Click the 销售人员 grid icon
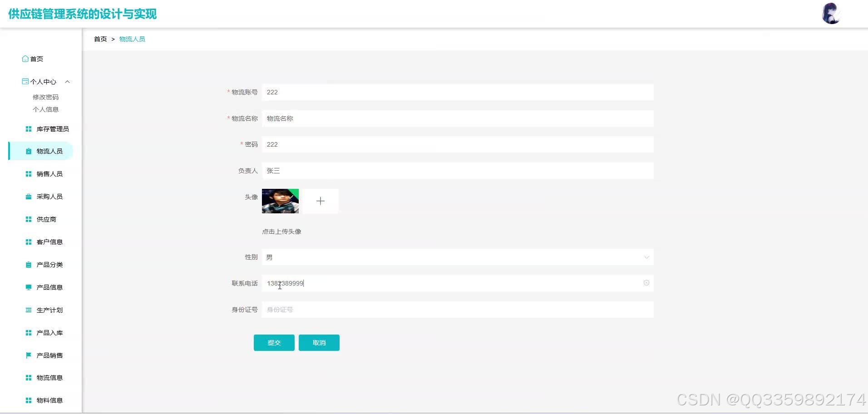 coord(29,174)
